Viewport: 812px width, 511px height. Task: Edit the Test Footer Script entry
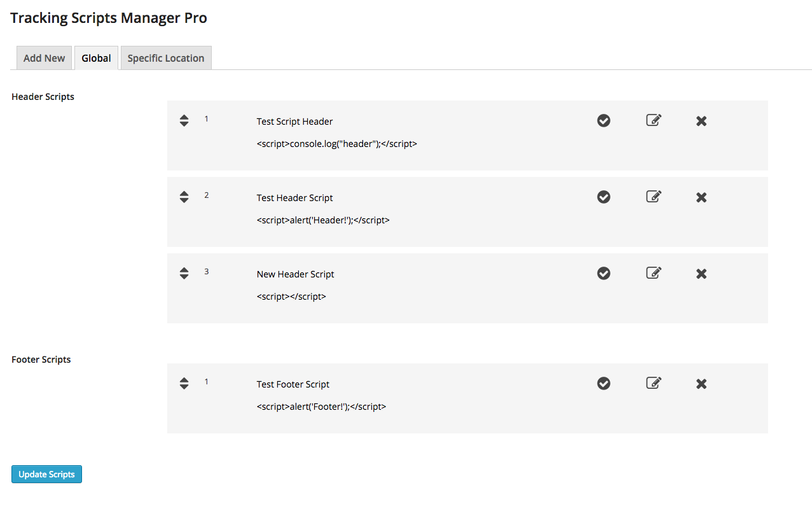654,383
